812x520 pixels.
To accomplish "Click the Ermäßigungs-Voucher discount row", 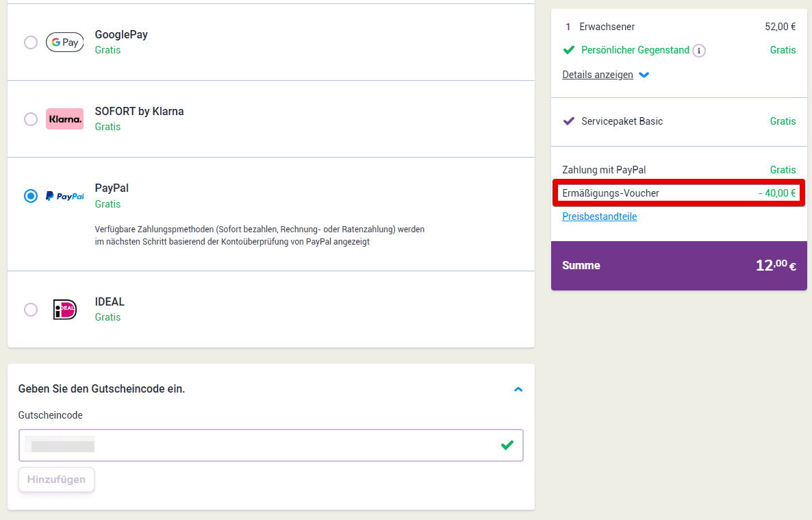I will tap(678, 193).
